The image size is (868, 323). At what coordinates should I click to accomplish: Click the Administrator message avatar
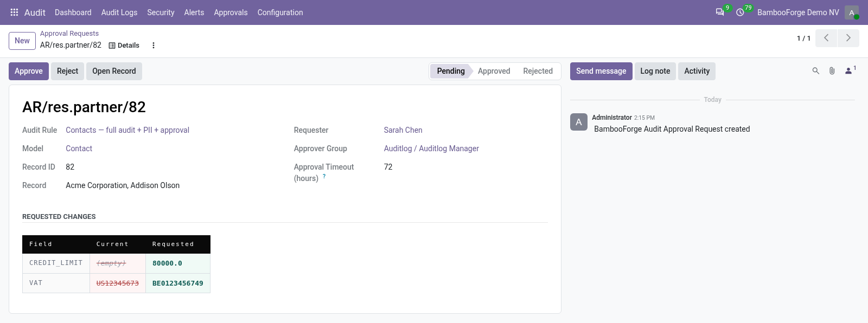(579, 122)
